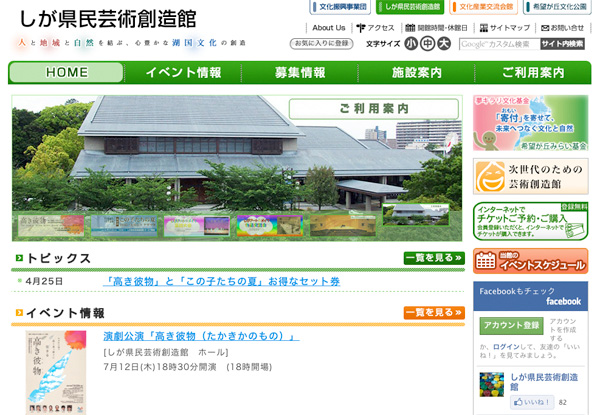This screenshot has height=415, width=600.
Task: Expand Topics list with 一覧を見る
Action: tap(434, 259)
